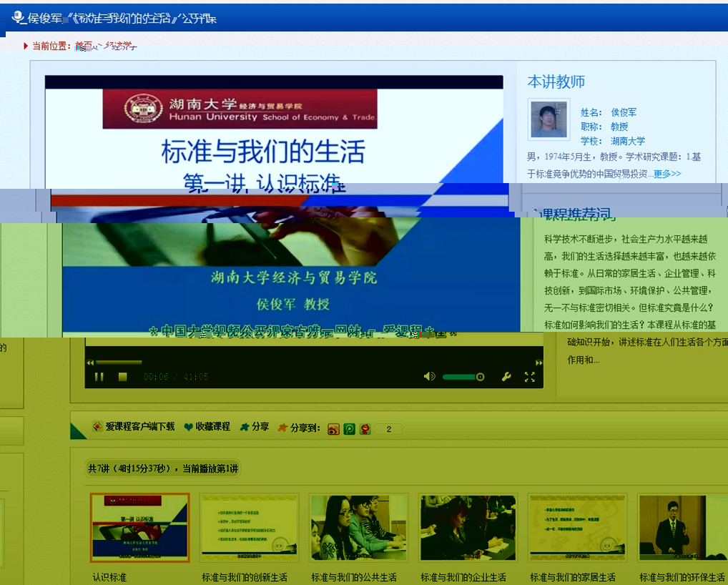This screenshot has width=728, height=585.
Task: Open the 认识标准 lecture thumbnail
Action: click(139, 527)
